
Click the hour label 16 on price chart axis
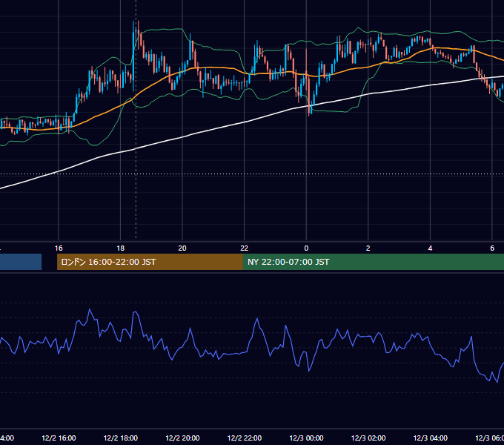tap(59, 248)
